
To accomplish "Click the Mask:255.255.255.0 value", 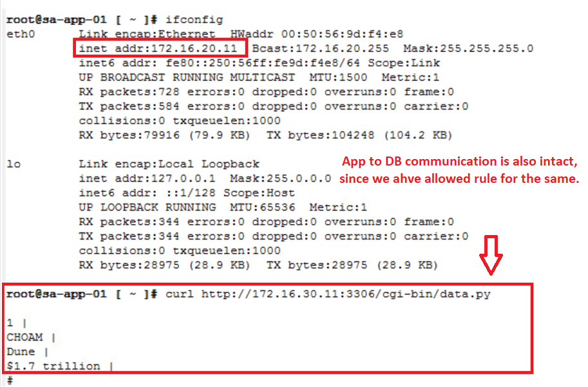I will coord(468,48).
